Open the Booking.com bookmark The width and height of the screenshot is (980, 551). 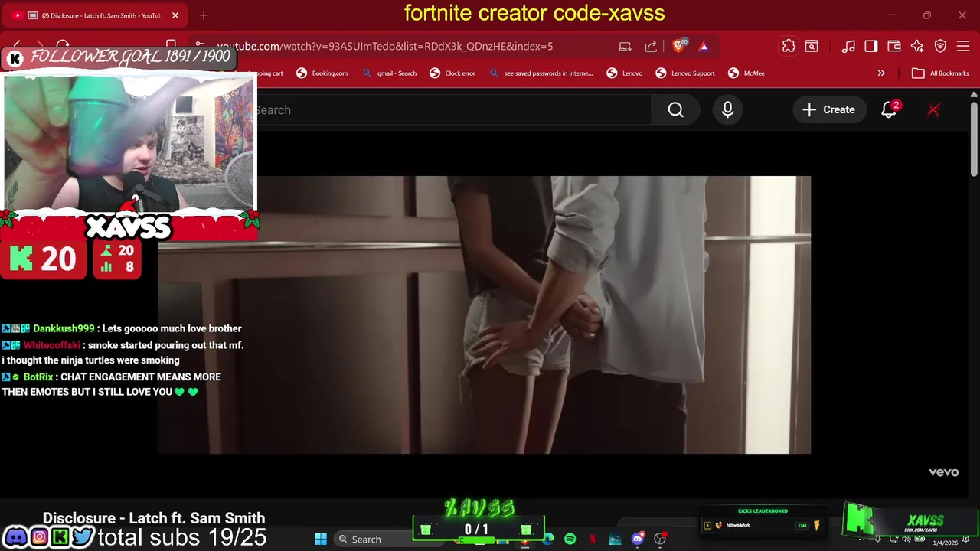click(x=322, y=73)
